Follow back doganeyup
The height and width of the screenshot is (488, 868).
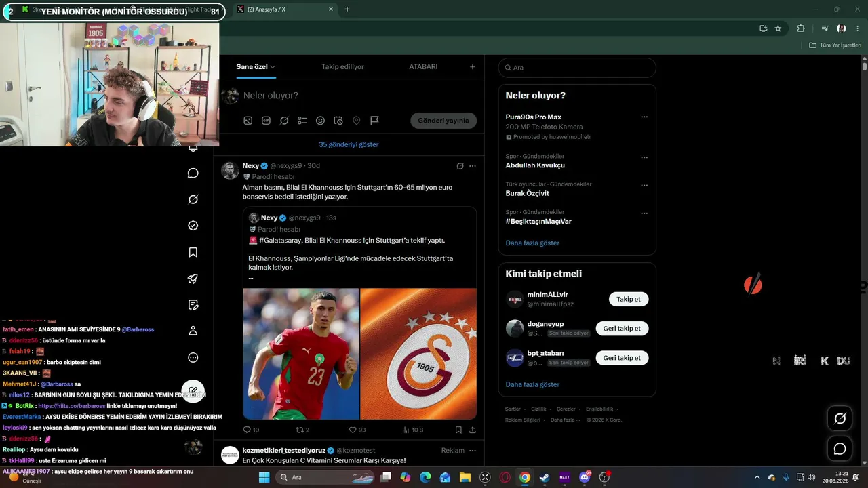[622, 329]
